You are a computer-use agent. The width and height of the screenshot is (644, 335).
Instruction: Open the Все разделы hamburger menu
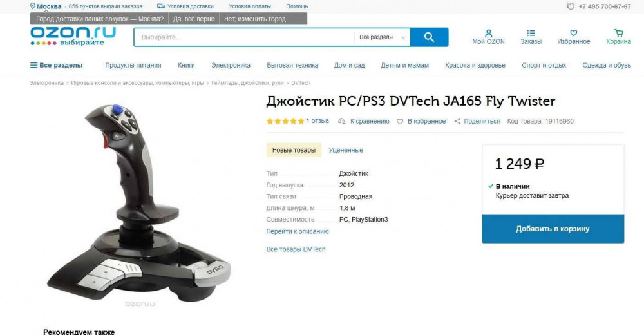pos(56,65)
